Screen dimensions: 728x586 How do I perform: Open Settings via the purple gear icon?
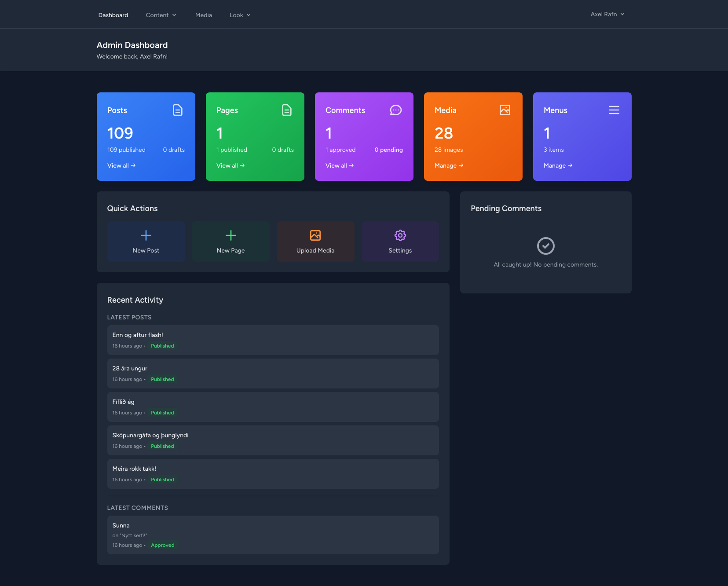400,236
